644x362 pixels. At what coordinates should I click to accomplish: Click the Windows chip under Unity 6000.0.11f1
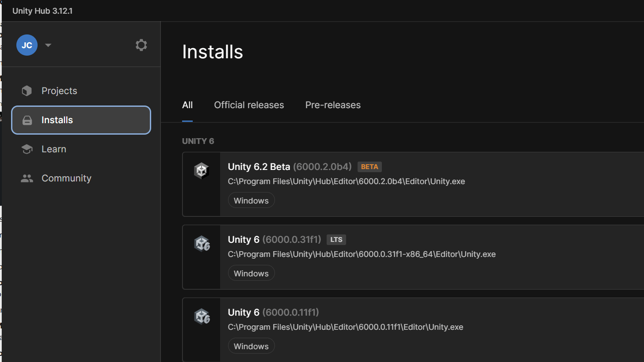[x=251, y=346]
